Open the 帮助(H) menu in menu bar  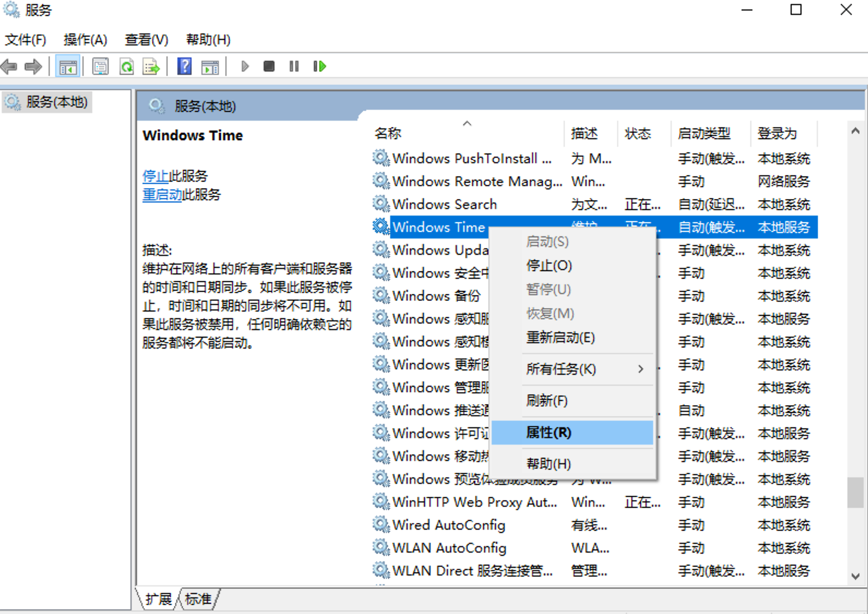point(208,39)
